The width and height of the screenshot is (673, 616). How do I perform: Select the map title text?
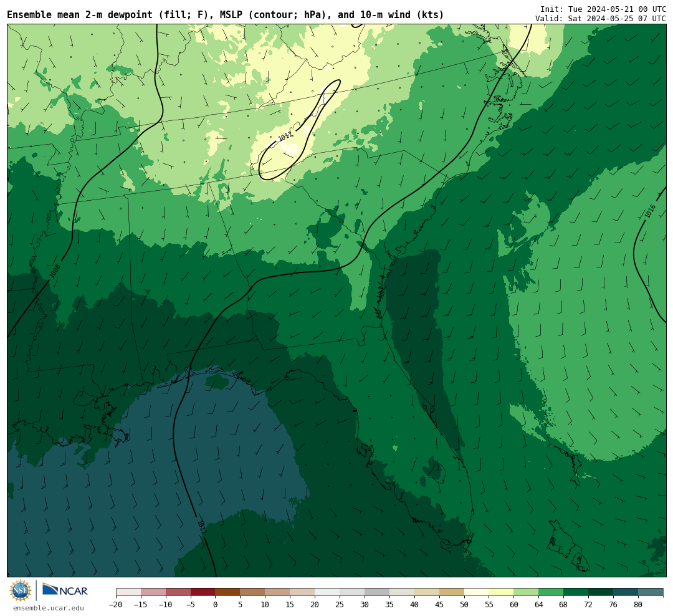tap(226, 15)
